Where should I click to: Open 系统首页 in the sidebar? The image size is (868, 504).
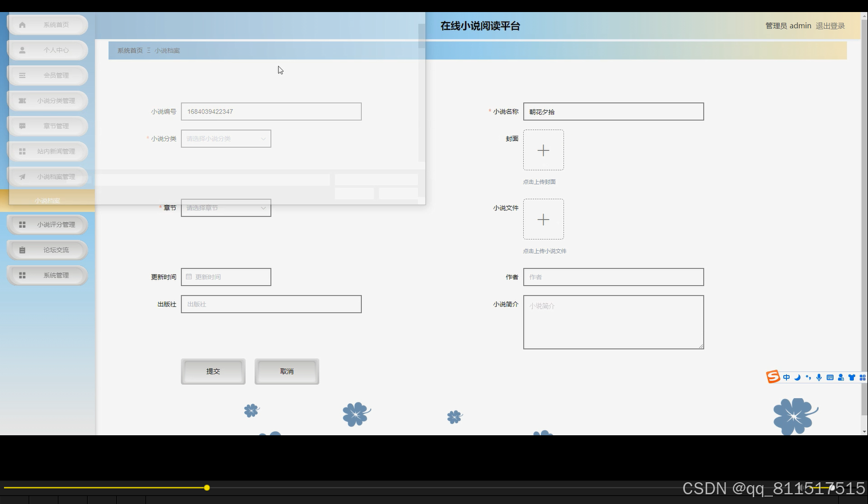coord(48,25)
